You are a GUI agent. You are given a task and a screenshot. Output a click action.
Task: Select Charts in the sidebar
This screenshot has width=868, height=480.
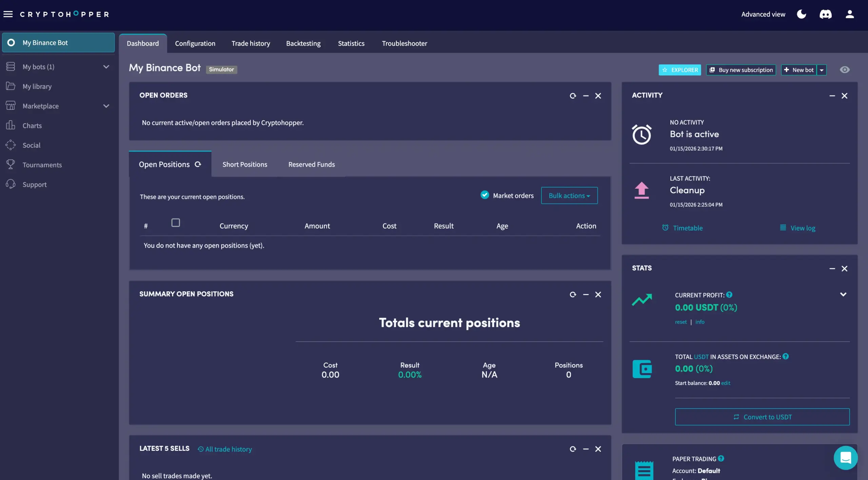pos(32,125)
